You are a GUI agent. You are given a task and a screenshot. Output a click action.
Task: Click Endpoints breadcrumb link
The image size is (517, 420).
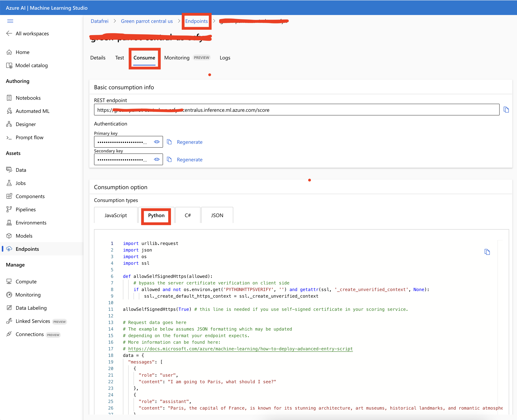pyautogui.click(x=196, y=21)
